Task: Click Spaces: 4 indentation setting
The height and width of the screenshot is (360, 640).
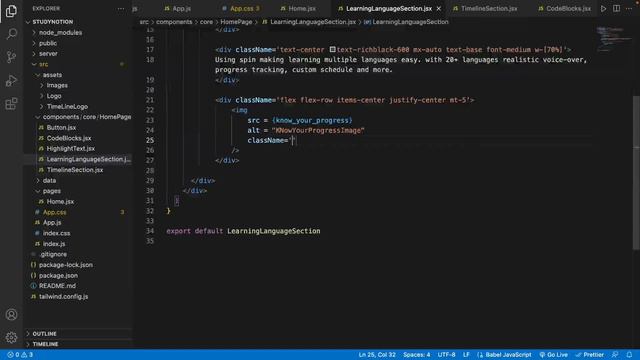Action: (416, 355)
